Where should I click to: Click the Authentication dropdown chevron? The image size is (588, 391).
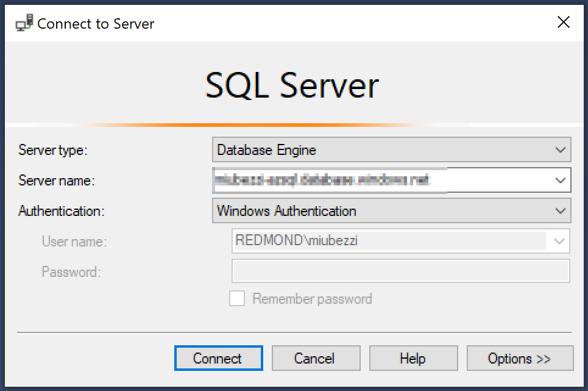[x=560, y=211]
